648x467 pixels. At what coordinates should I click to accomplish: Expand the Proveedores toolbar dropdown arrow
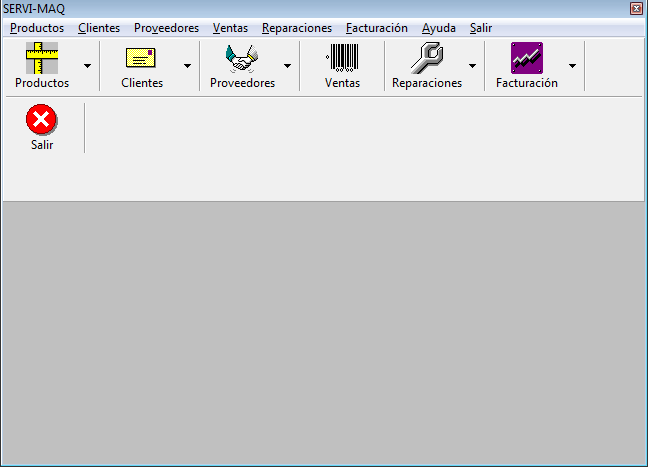click(x=287, y=66)
